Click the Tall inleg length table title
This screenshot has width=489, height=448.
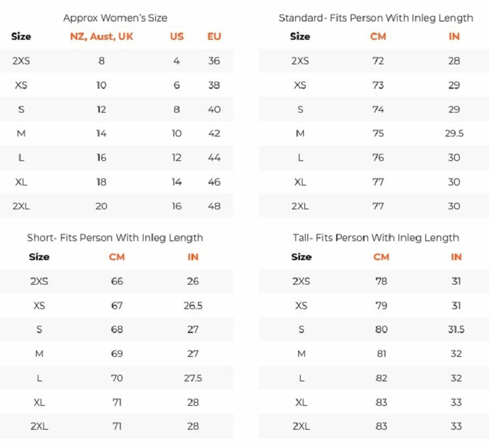point(375,238)
